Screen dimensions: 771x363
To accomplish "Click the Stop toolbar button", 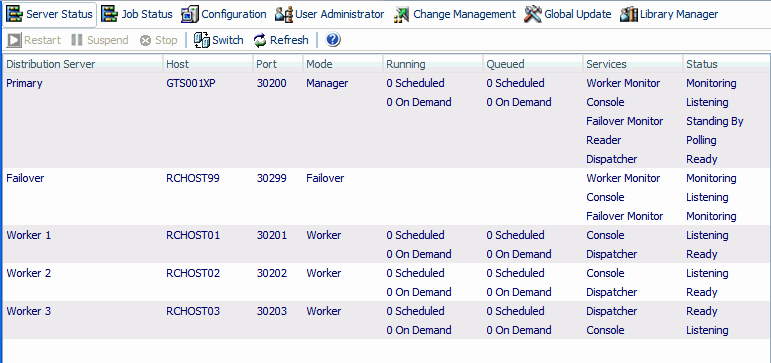I will 158,40.
